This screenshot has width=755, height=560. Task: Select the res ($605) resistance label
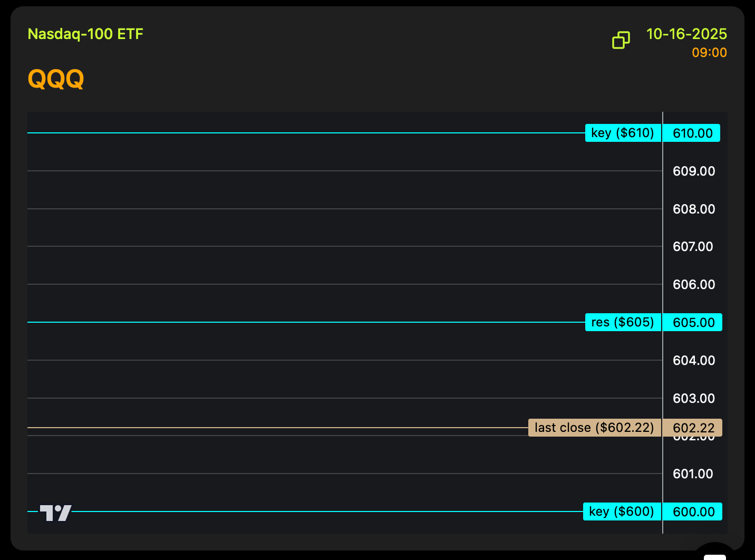pos(623,322)
